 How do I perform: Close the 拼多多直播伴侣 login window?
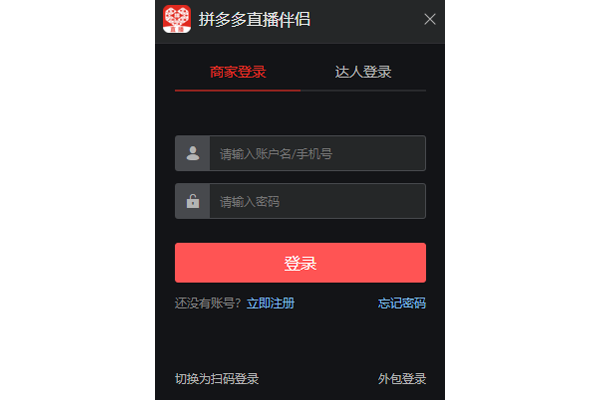(430, 19)
